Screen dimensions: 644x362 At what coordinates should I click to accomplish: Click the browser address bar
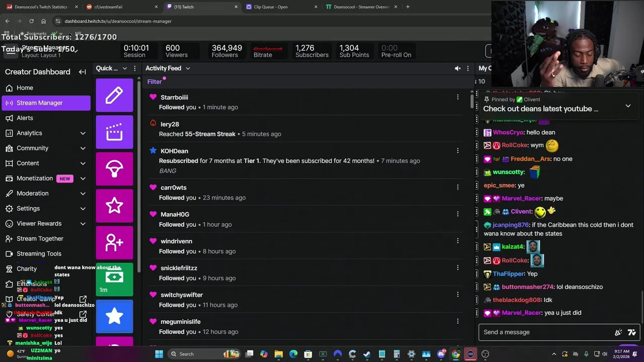pos(272,21)
